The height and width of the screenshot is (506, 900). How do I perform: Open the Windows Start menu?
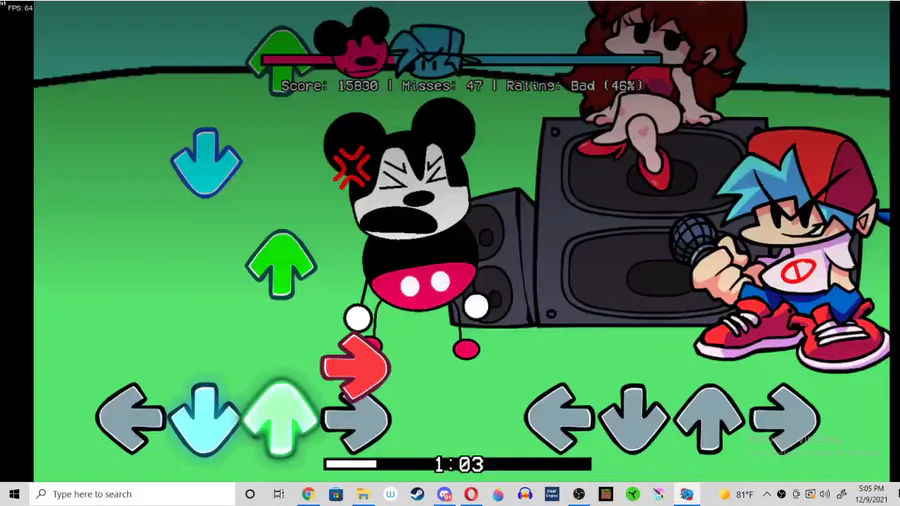tap(14, 494)
